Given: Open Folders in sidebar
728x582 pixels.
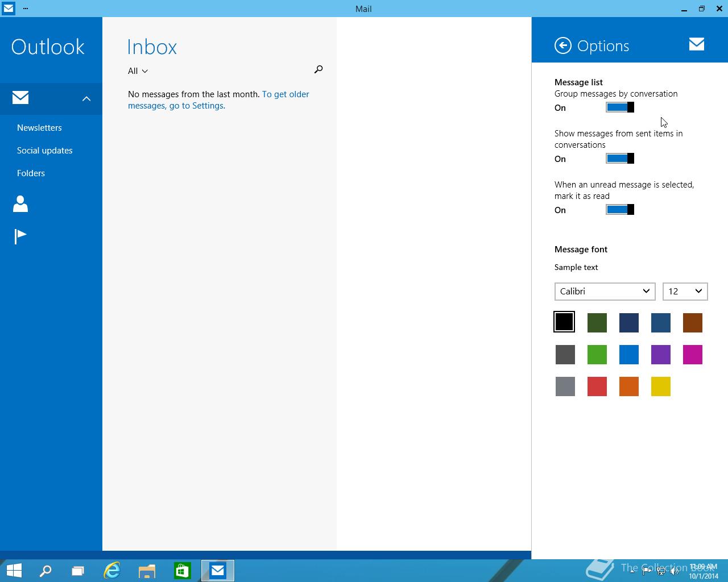Looking at the screenshot, I should click(x=31, y=173).
